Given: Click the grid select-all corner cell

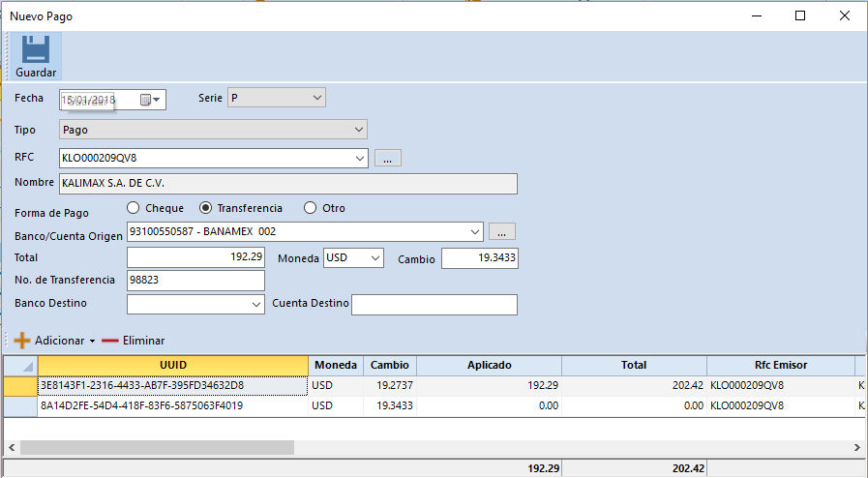Looking at the screenshot, I should [x=19, y=366].
